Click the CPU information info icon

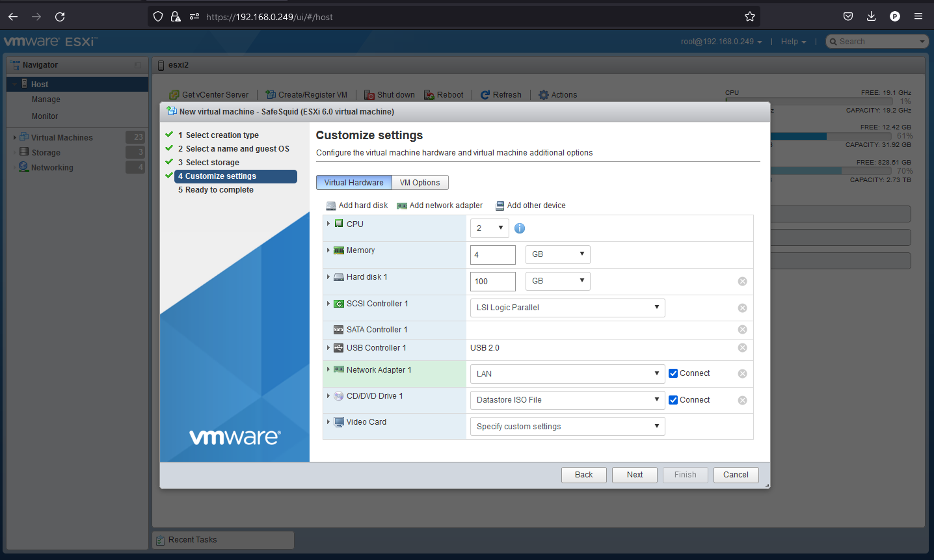[x=519, y=228]
